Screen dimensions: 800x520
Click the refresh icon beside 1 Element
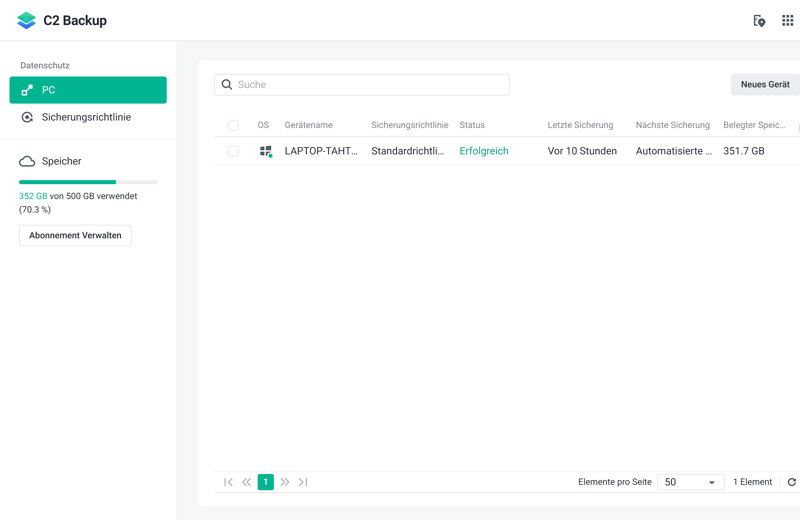tap(791, 482)
